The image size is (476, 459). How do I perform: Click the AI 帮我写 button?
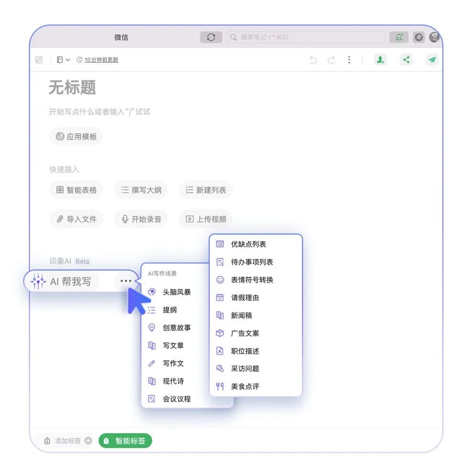[x=62, y=282]
